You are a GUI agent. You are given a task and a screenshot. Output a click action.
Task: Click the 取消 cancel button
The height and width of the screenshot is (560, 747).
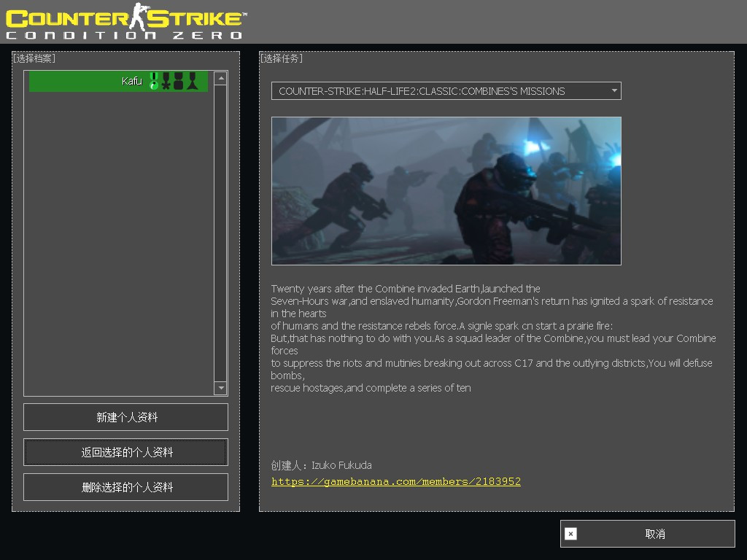pyautogui.click(x=648, y=534)
